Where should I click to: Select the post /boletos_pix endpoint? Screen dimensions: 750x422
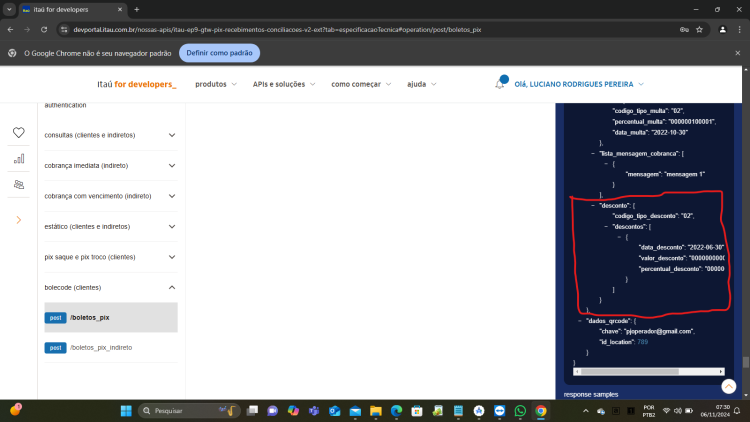111,317
